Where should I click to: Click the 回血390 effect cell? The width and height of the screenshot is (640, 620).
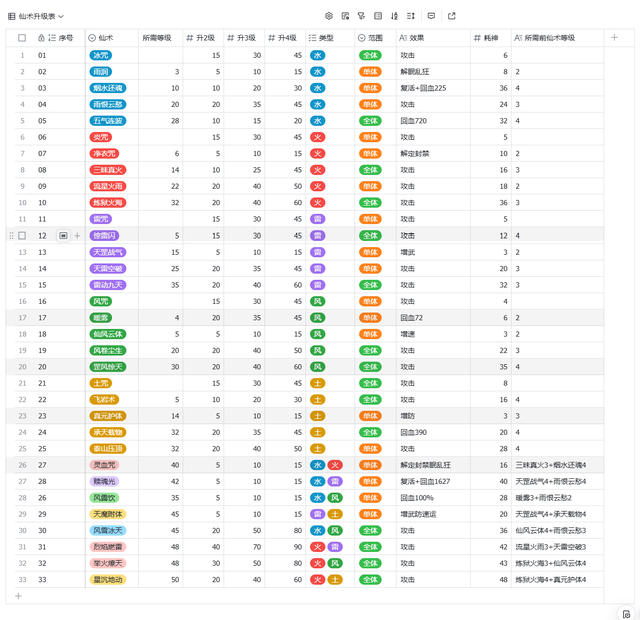coord(433,432)
